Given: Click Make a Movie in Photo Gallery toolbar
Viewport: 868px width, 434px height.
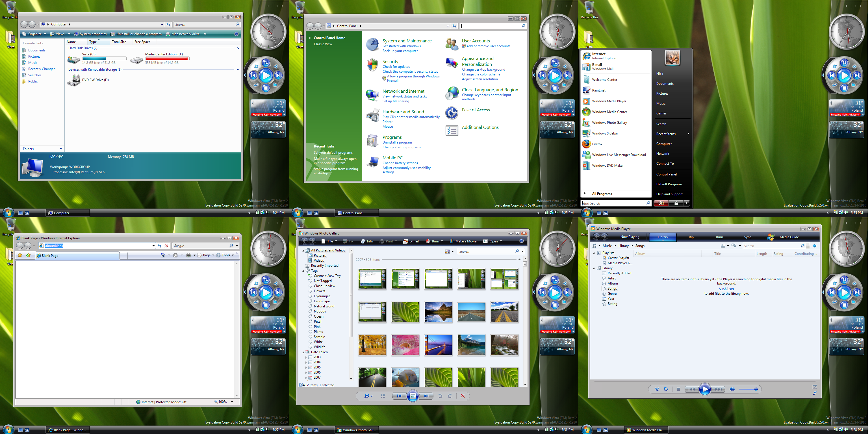Looking at the screenshot, I should click(463, 241).
